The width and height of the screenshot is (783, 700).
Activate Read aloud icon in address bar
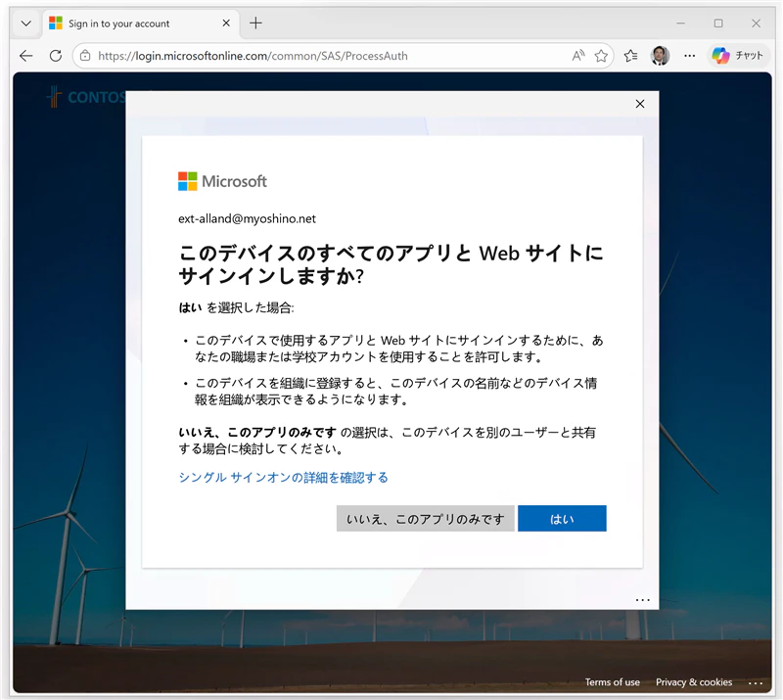[x=578, y=56]
